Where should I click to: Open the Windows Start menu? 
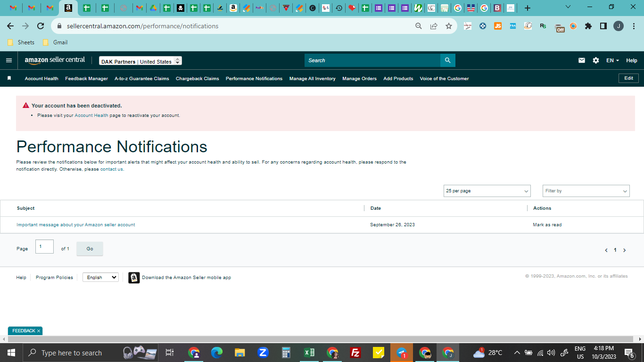11,353
